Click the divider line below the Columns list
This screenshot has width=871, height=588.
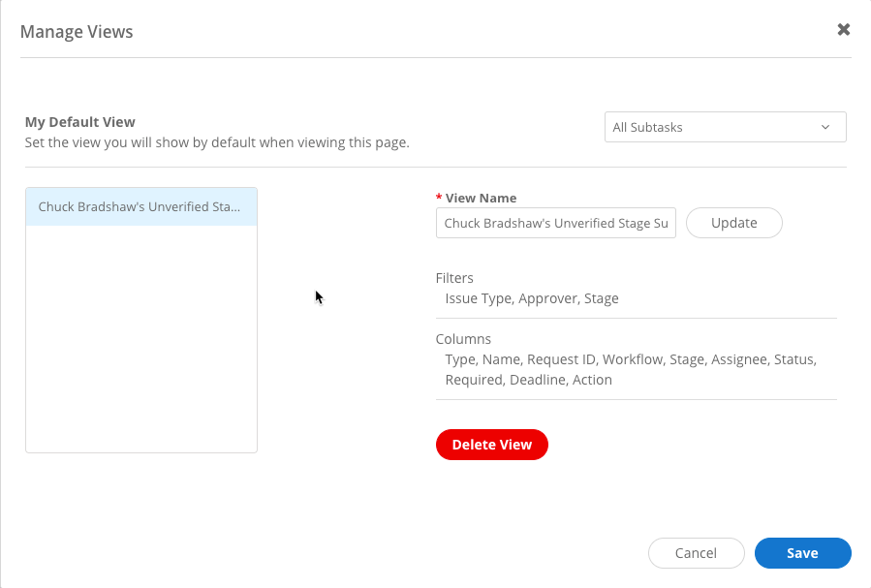click(x=637, y=399)
